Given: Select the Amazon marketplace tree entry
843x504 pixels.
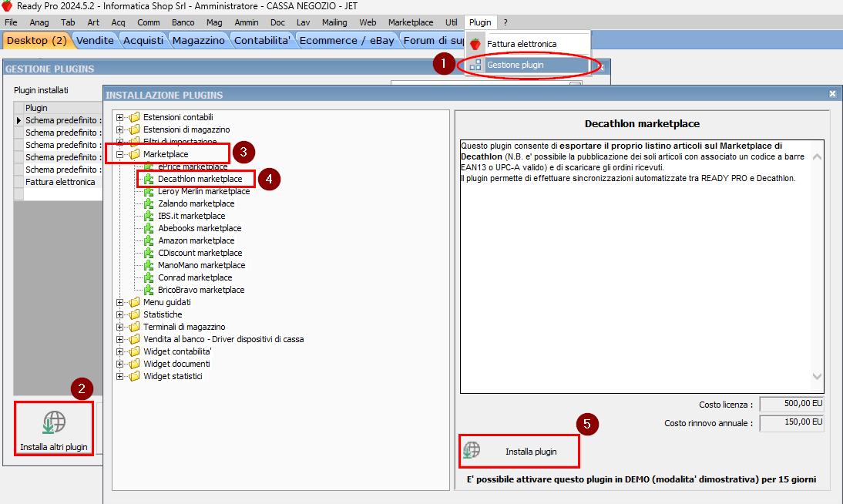Looking at the screenshot, I should coord(196,240).
